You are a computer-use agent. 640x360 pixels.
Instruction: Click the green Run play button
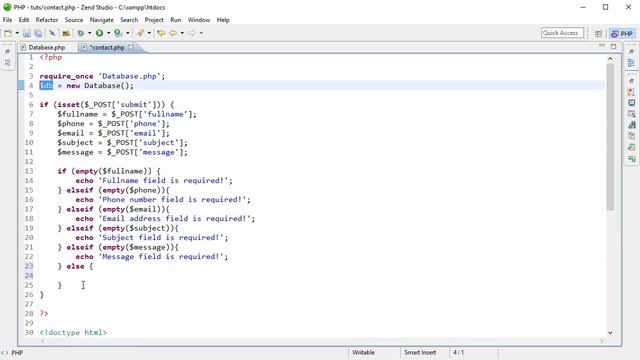(x=99, y=33)
